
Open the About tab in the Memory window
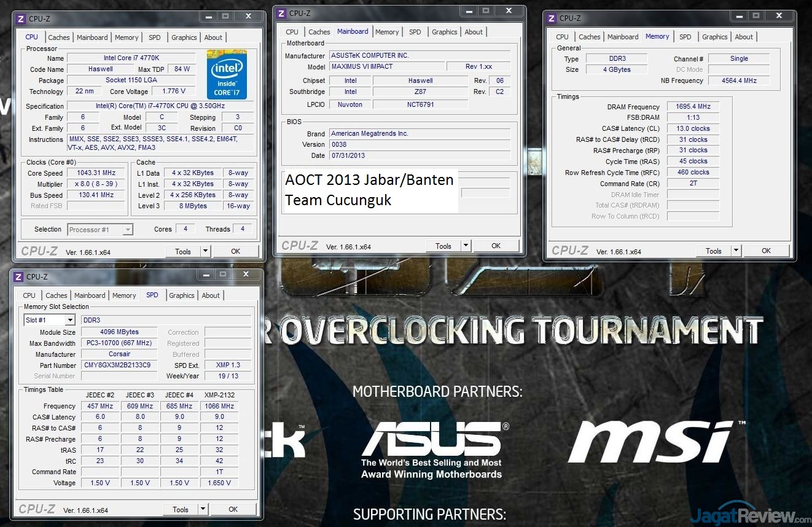click(744, 37)
